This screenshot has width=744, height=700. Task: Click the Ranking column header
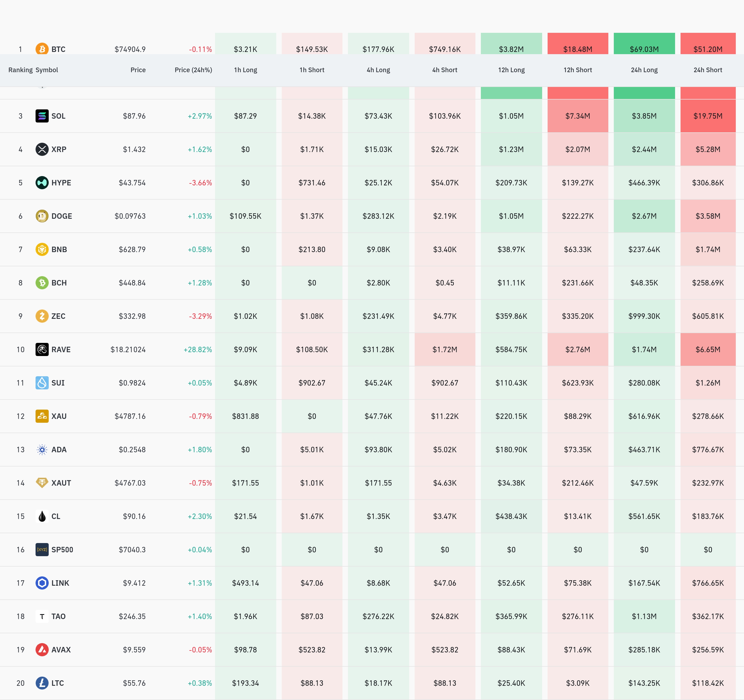tap(20, 70)
